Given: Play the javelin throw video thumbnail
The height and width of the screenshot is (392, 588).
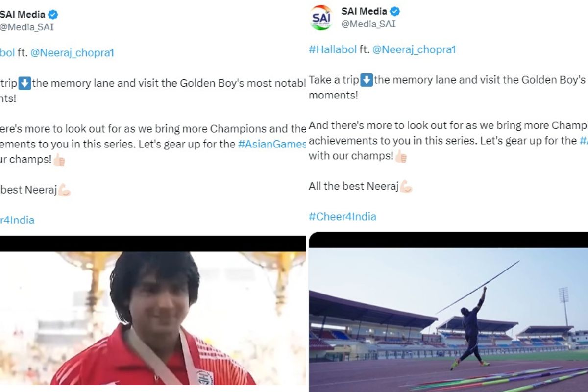Looking at the screenshot, I should (448, 312).
